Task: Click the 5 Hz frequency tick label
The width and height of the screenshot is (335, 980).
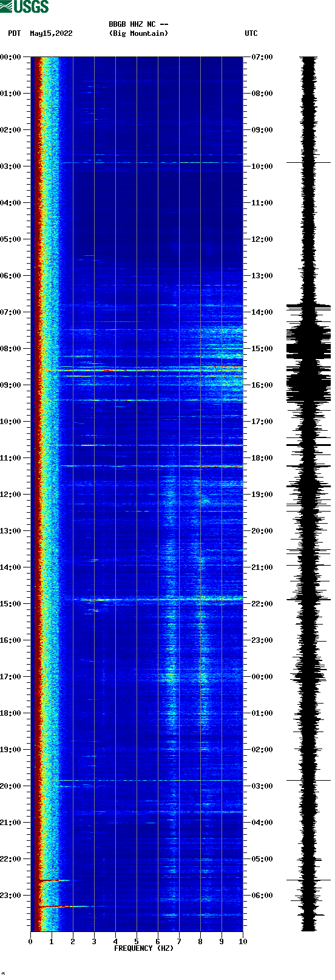Action: tap(137, 942)
